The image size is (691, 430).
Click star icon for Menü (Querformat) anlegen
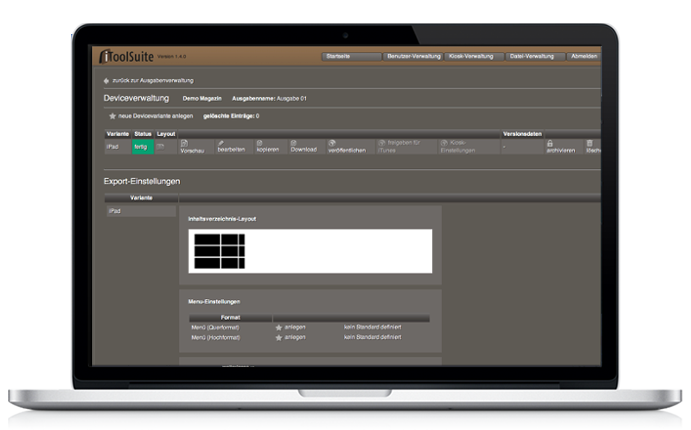(279, 327)
